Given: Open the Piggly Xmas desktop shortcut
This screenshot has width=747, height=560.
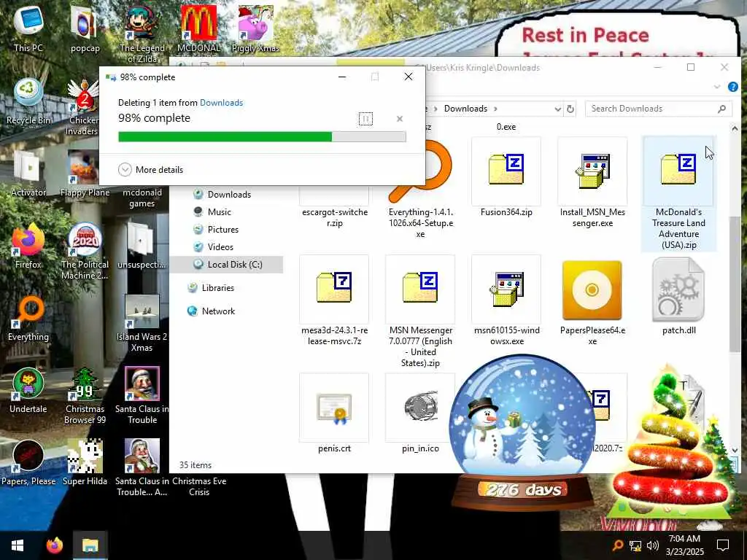Looking at the screenshot, I should tap(255, 28).
